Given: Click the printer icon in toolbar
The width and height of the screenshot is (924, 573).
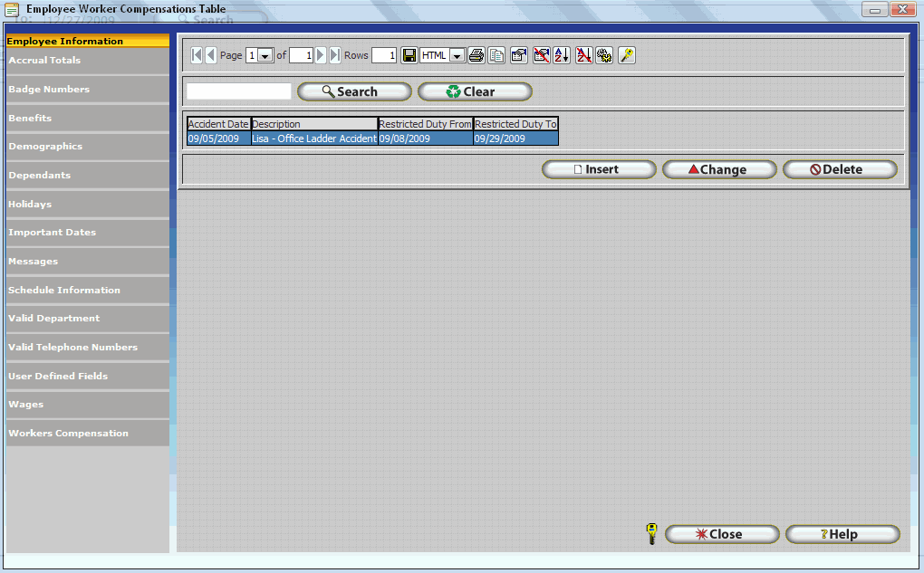Looking at the screenshot, I should coord(476,55).
